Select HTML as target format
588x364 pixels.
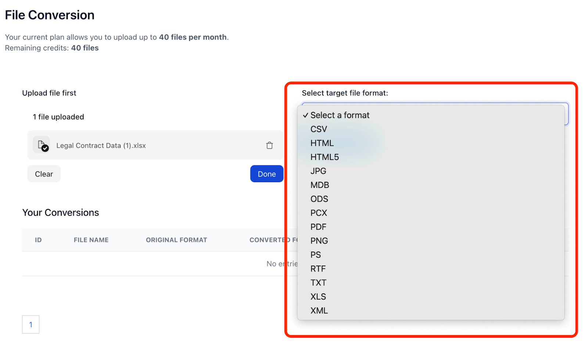point(322,143)
